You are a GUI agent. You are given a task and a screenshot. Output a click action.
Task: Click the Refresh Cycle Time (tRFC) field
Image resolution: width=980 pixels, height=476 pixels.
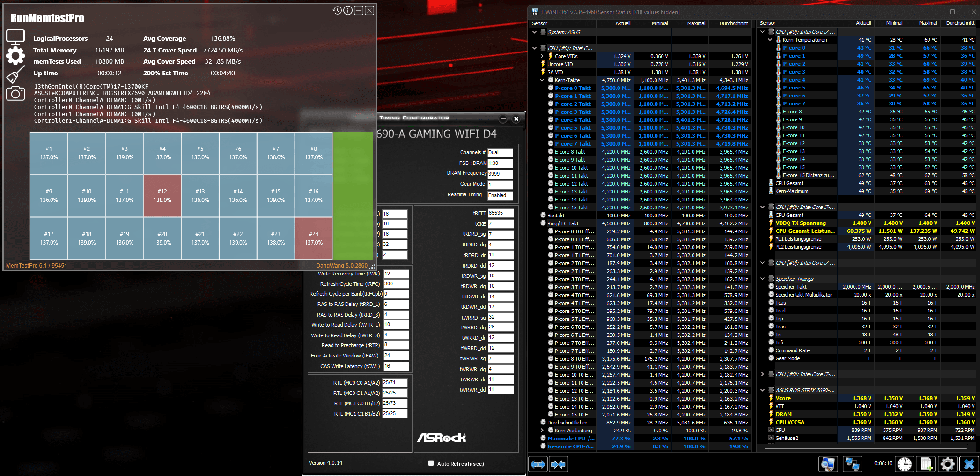[396, 284]
